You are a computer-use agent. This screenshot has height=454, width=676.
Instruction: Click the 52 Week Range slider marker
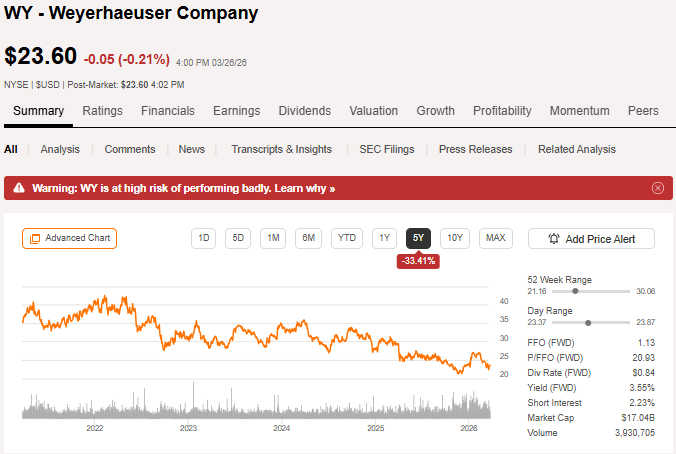coord(577,292)
